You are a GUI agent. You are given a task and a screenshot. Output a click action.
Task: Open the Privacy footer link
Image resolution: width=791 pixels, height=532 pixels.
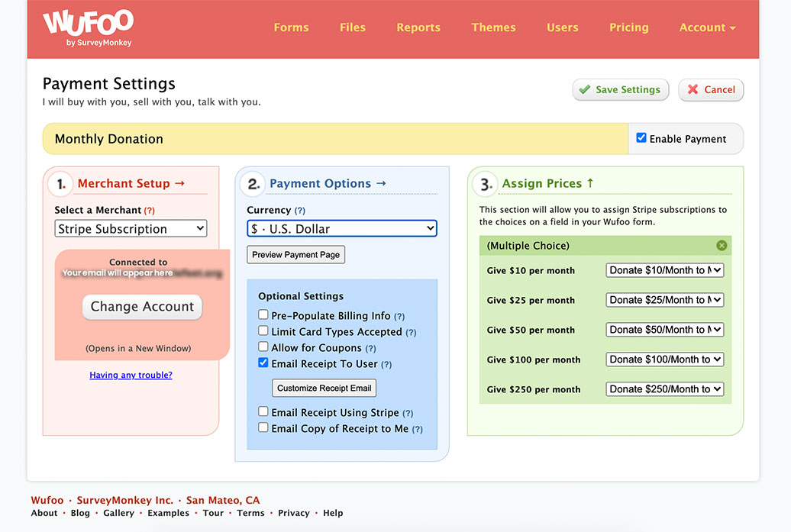(x=294, y=513)
